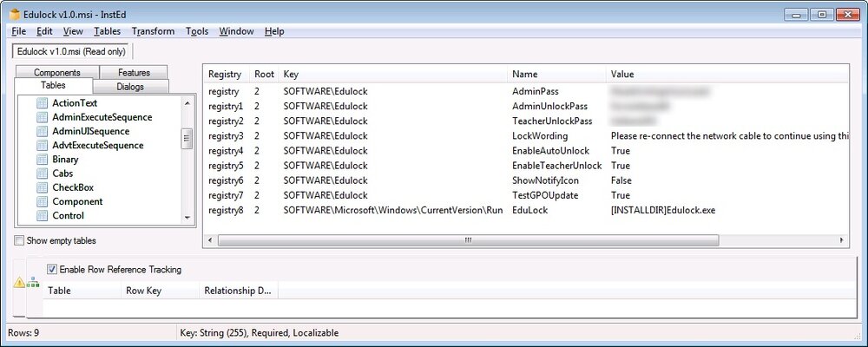The width and height of the screenshot is (868, 347).
Task: Click the validation warning triangle icon
Action: (x=19, y=283)
